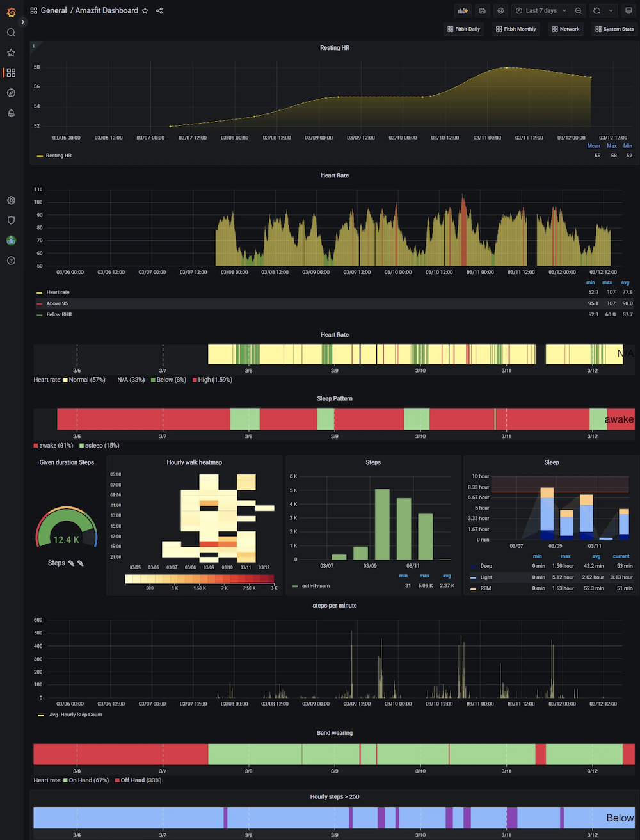Click Below RHR green legend color
This screenshot has height=840, width=640.
point(40,314)
